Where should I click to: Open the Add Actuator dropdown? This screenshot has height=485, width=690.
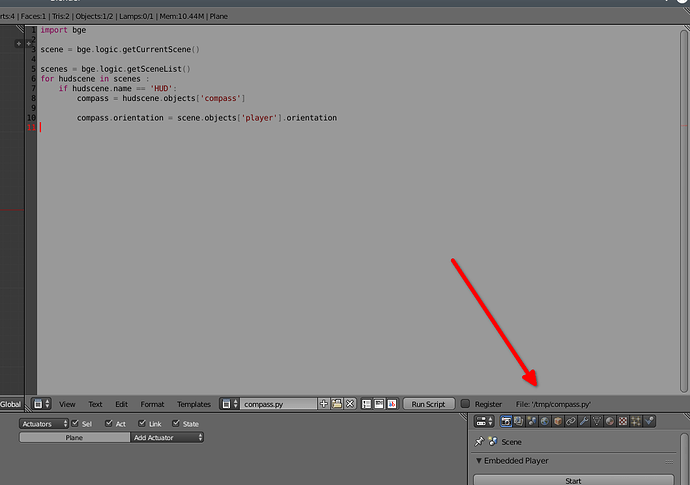pos(167,437)
